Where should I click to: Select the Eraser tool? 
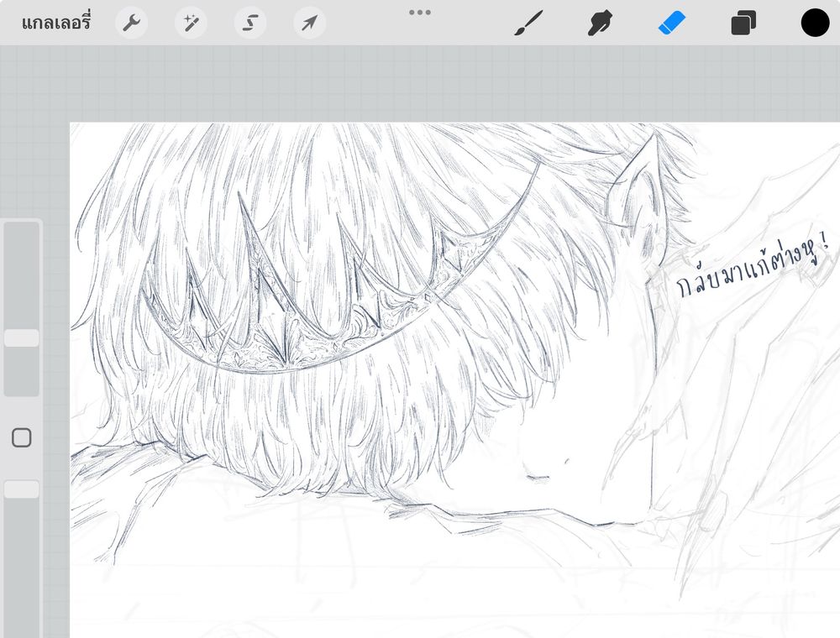672,24
